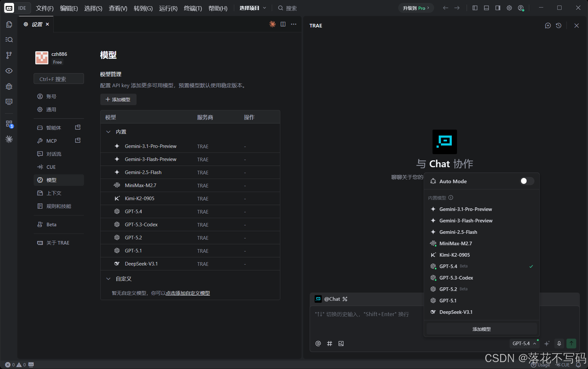
Task: Click the microphone voice input icon
Action: tap(559, 344)
